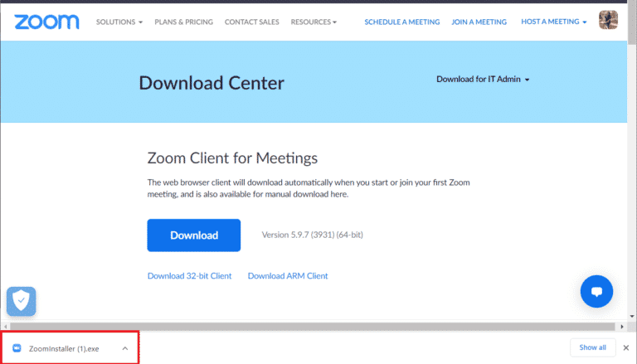Image resolution: width=637 pixels, height=364 pixels.
Task: Click Download ARM Client link
Action: click(x=288, y=276)
